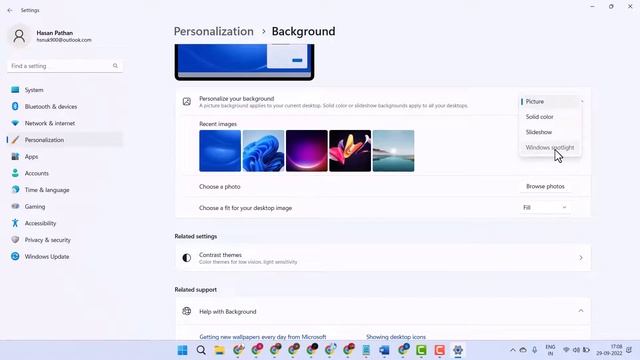Click the Personalize your background picture icon
640x360 pixels.
187,102
